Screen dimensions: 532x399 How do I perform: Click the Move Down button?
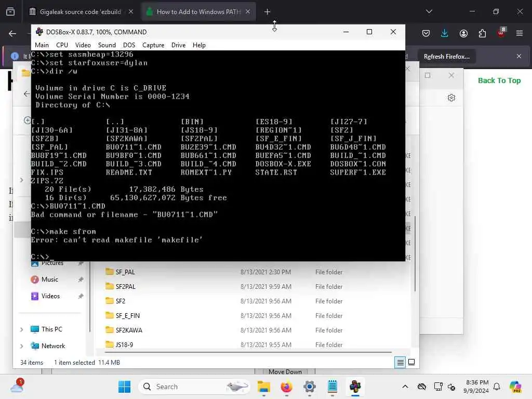285,371
